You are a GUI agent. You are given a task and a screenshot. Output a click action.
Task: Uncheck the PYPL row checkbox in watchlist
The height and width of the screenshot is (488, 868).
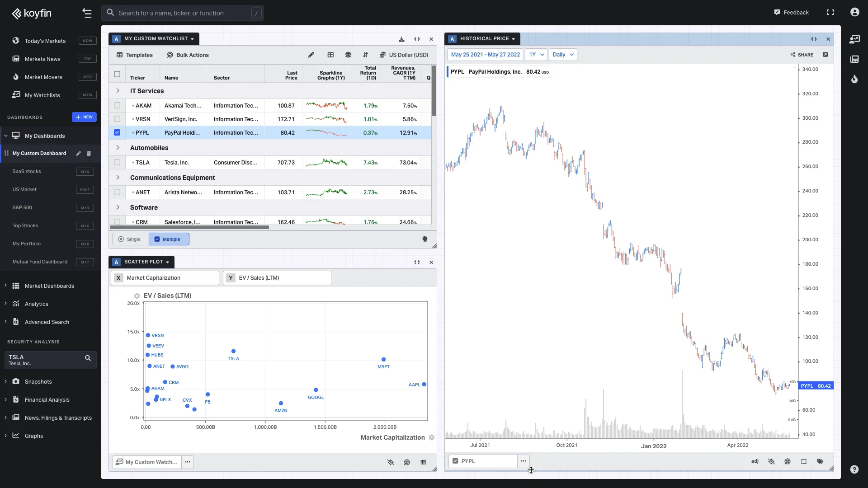click(117, 133)
